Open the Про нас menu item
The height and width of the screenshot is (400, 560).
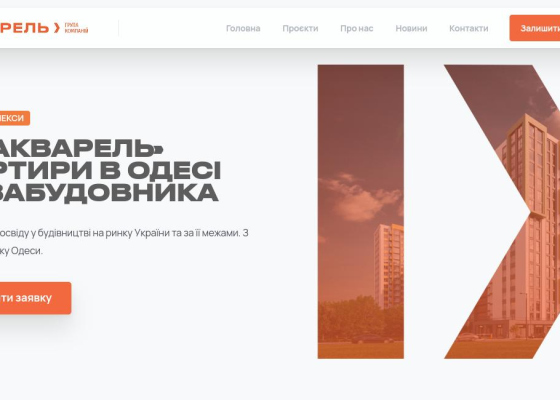pos(357,28)
